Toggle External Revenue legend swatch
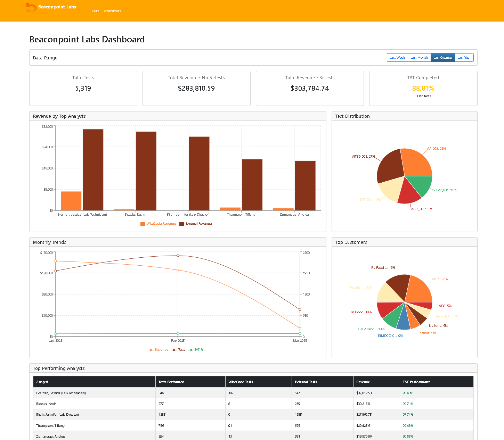The image size is (504, 440). [182, 224]
